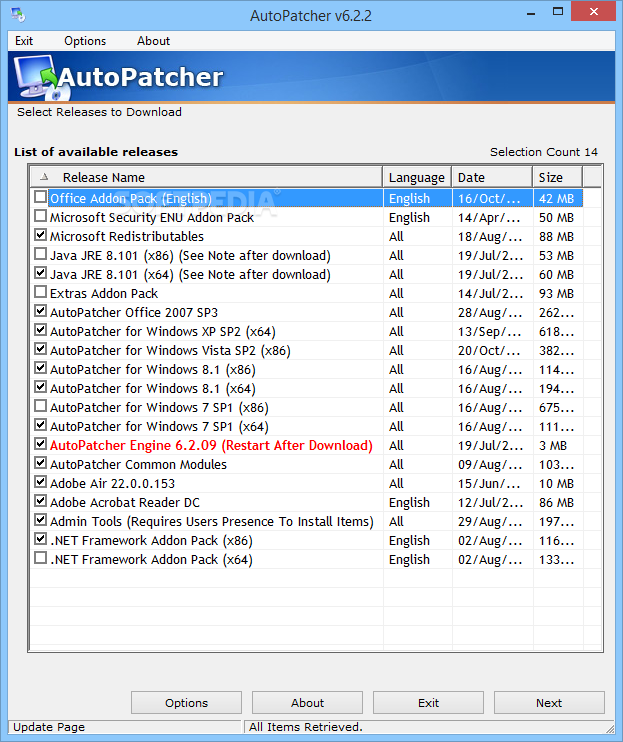Uncheck Adobe Air 22.0.0.153 checkbox
Image resolution: width=623 pixels, height=742 pixels.
point(41,482)
